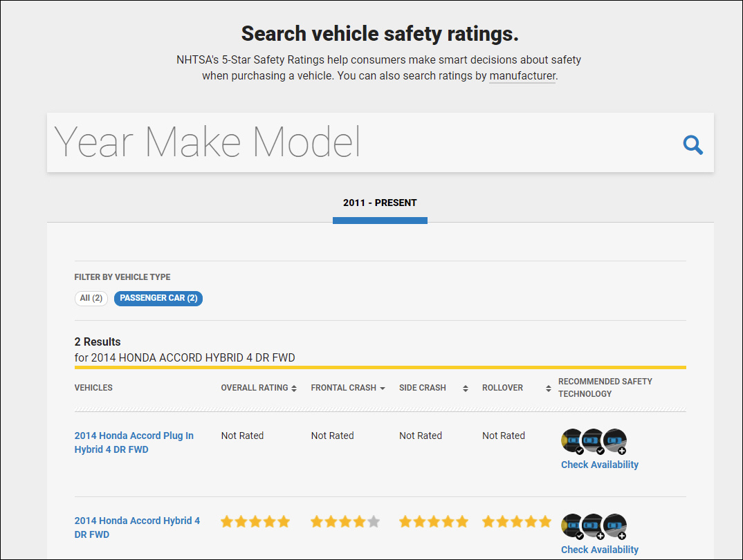
Task: Click "Not Rated" under Overall Rating
Action: [x=242, y=436]
